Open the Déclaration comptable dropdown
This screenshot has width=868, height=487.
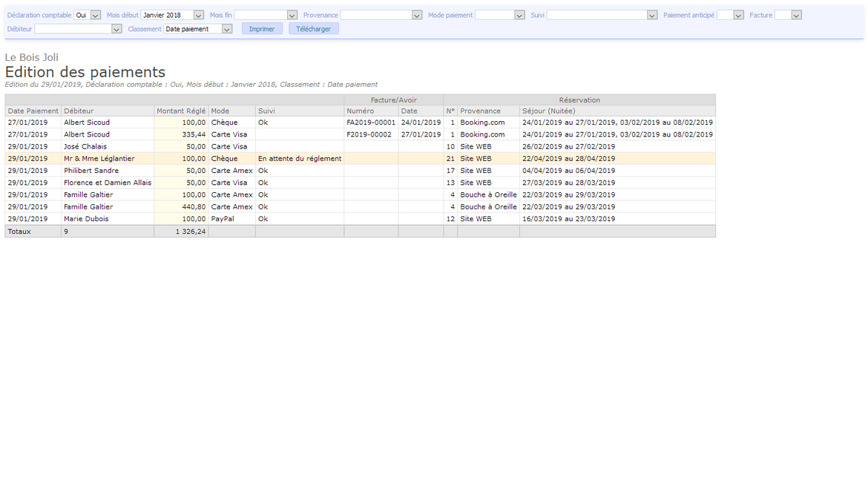88,15
